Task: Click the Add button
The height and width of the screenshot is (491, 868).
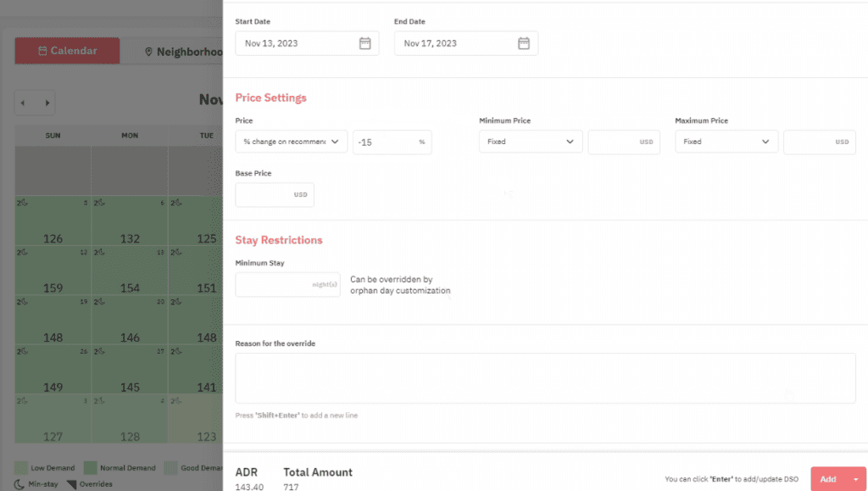Action: [x=827, y=479]
